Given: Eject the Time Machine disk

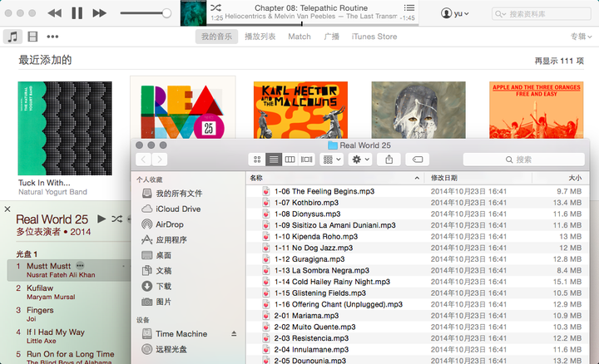Looking at the screenshot, I should 234,334.
